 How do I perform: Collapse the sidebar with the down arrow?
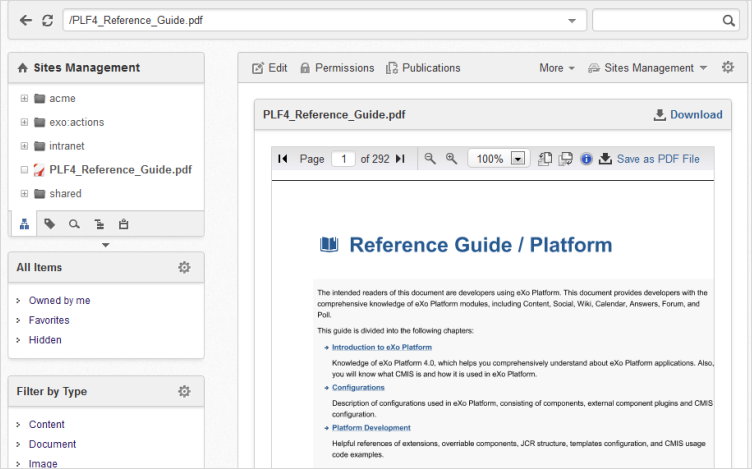pyautogui.click(x=106, y=245)
